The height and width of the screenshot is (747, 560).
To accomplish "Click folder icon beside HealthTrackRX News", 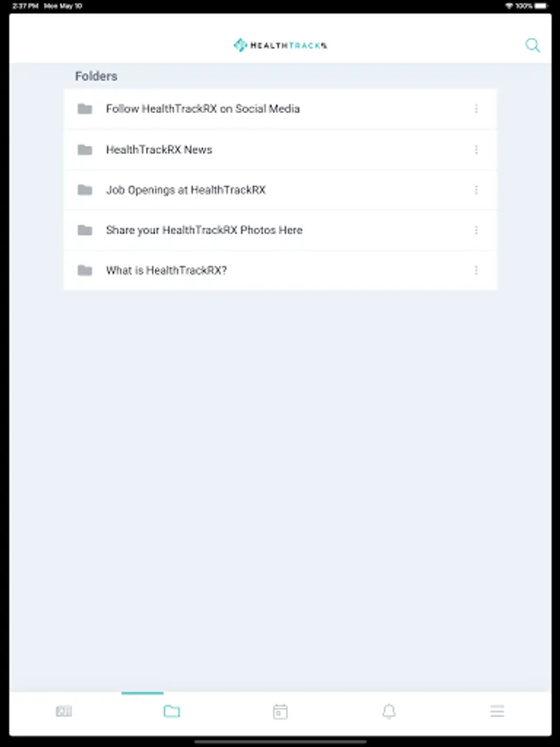I will [x=85, y=149].
